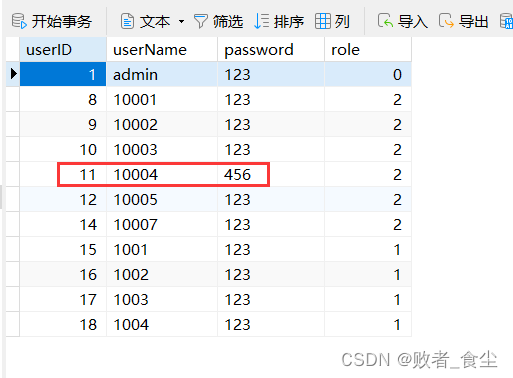Click the userName column header
Screen dimensions: 513x378
click(162, 50)
